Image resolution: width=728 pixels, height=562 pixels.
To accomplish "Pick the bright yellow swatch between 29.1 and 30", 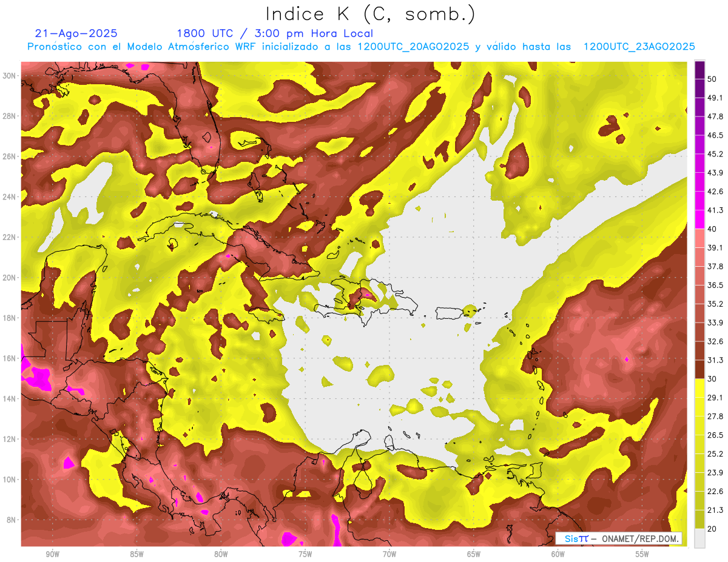I will tap(699, 389).
